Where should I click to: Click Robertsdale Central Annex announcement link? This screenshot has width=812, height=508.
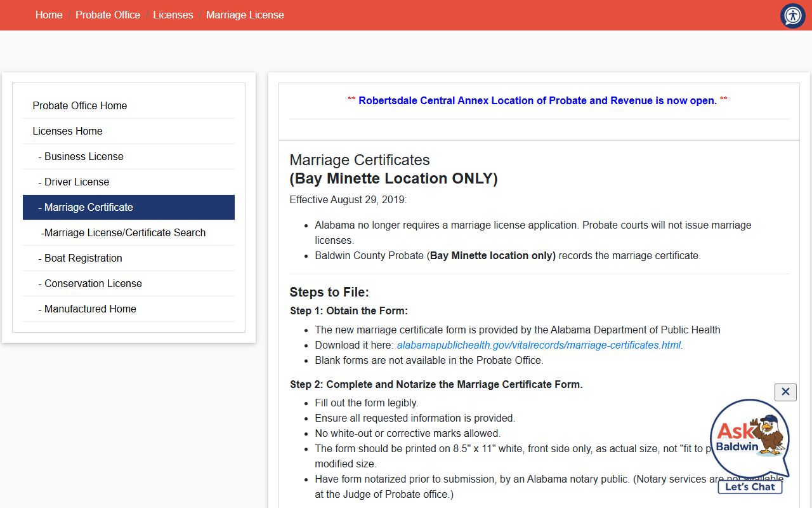[x=537, y=100]
